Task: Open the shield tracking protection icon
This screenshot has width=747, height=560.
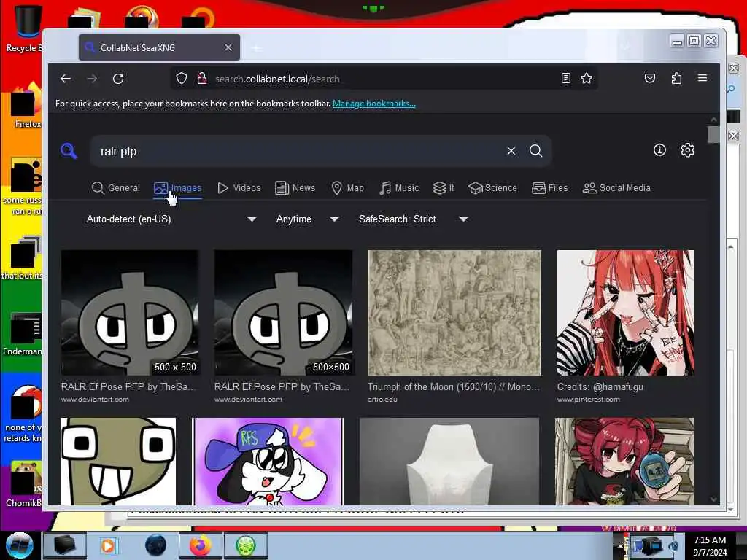Action: point(182,79)
